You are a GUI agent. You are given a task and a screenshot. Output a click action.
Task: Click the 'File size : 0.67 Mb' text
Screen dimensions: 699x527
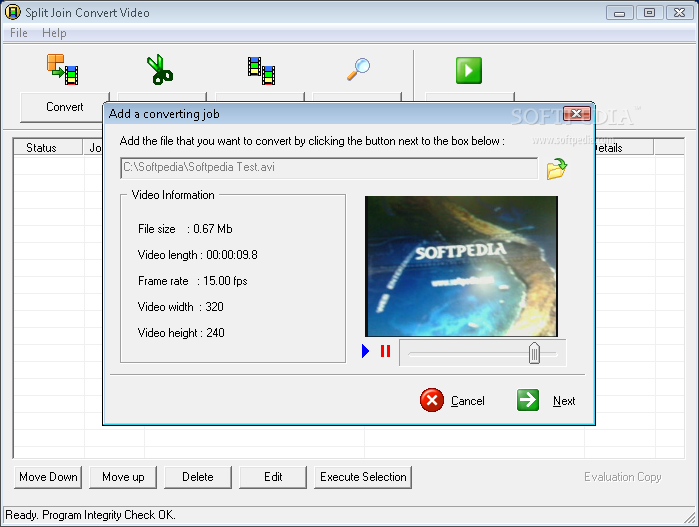[x=185, y=229]
